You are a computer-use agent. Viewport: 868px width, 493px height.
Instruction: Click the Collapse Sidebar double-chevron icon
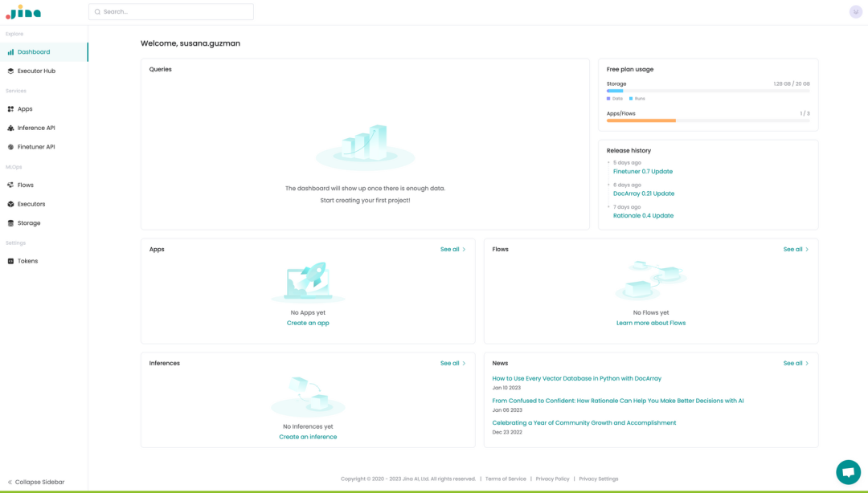(x=10, y=482)
